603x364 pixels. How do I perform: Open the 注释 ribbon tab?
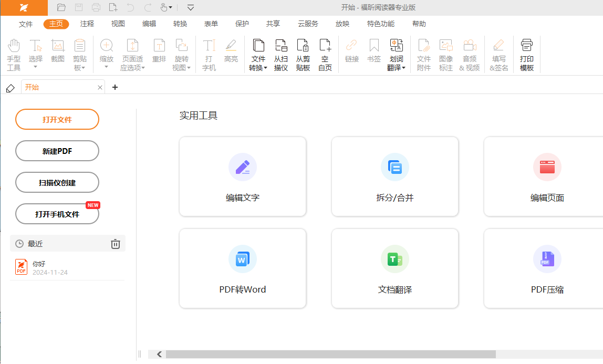click(x=87, y=24)
